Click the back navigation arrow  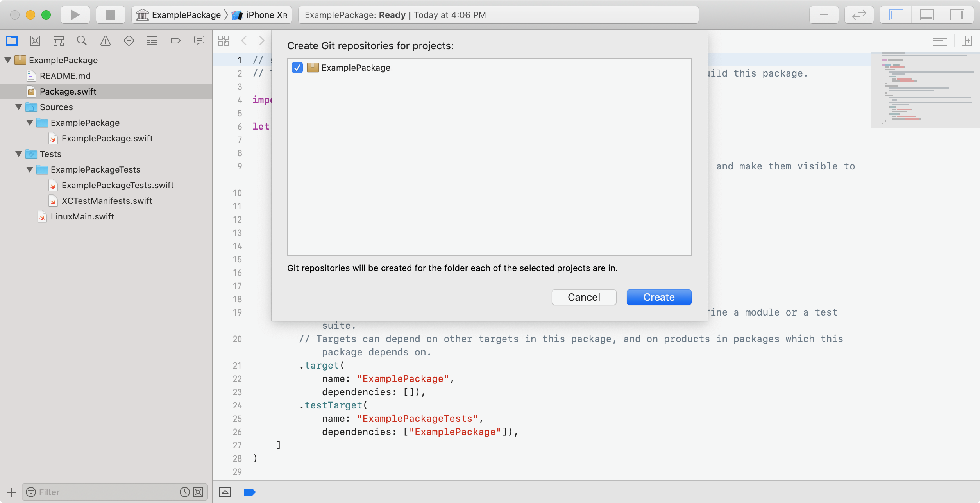pyautogui.click(x=244, y=41)
